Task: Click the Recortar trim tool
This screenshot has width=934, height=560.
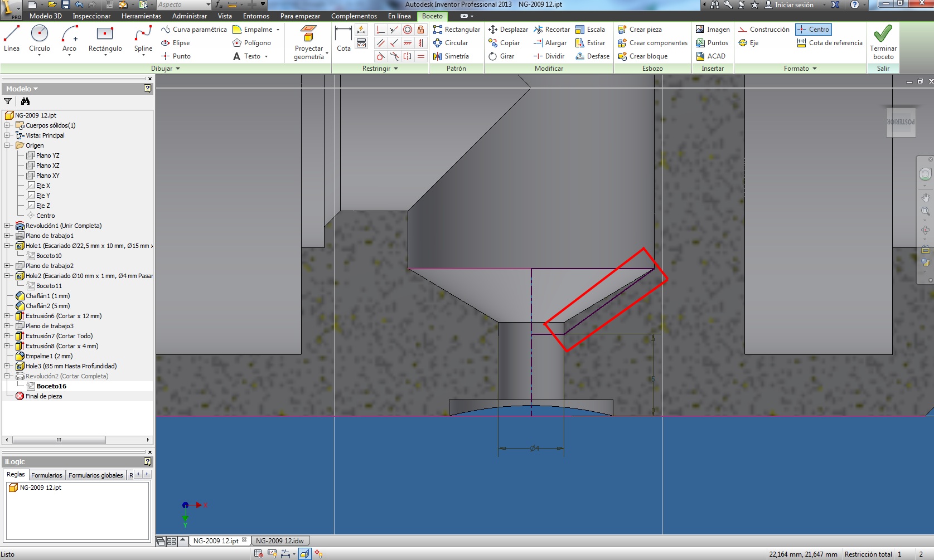Action: (551, 30)
